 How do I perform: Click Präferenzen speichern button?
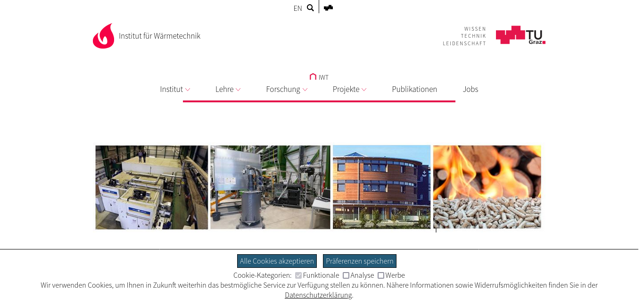point(360,261)
